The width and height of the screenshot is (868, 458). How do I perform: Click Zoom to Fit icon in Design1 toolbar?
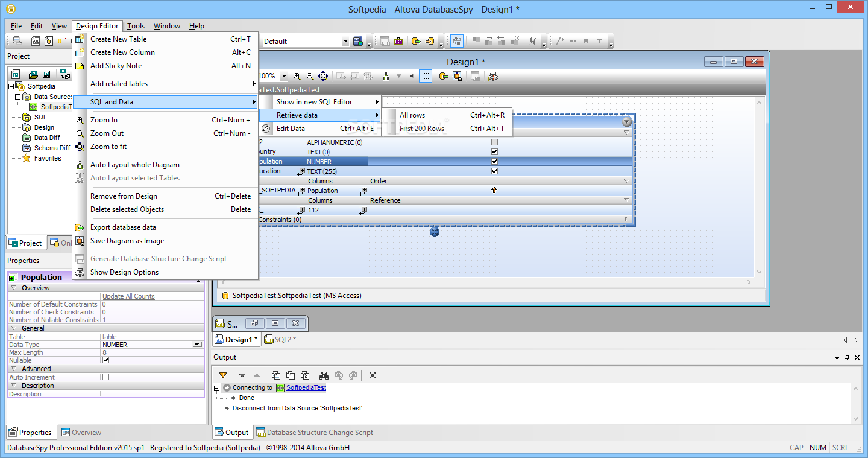click(323, 76)
